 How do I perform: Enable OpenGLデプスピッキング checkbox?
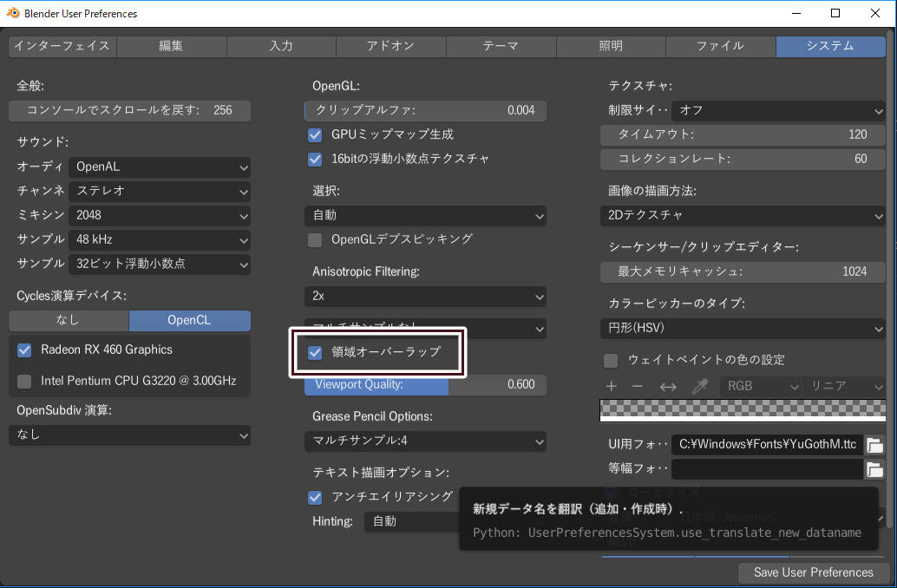315,239
